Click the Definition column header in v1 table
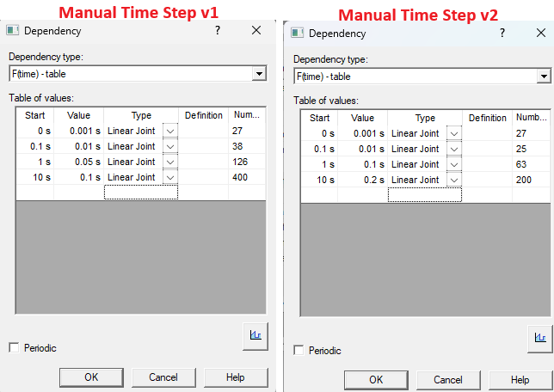Image resolution: width=554 pixels, height=392 pixels. tap(203, 115)
